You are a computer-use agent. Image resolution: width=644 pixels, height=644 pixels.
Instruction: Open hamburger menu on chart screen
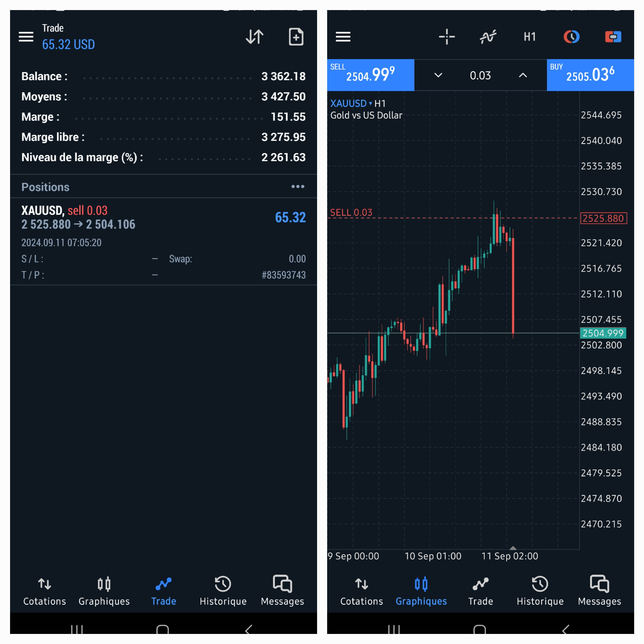click(343, 37)
